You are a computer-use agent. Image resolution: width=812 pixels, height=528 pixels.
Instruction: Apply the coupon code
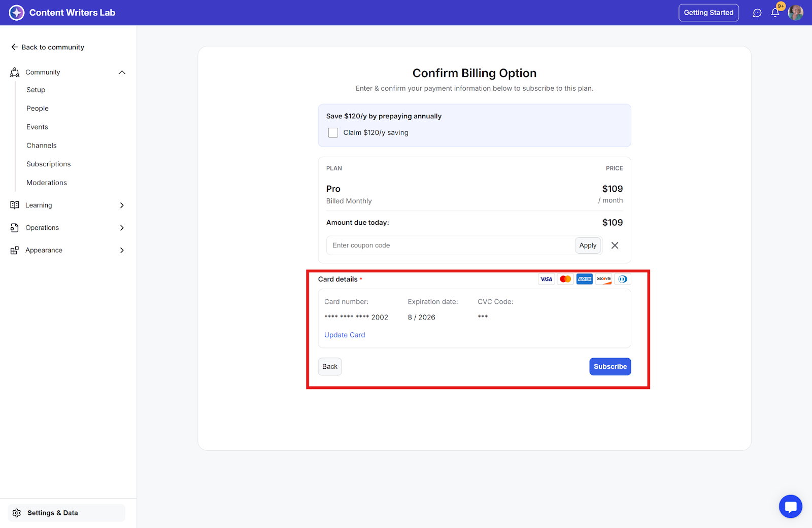[x=588, y=245]
